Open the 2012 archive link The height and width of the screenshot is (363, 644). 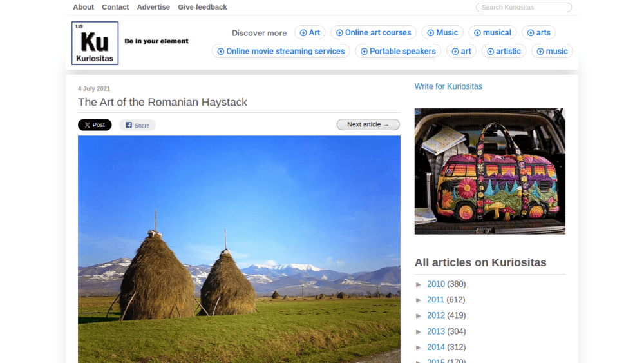click(x=436, y=315)
